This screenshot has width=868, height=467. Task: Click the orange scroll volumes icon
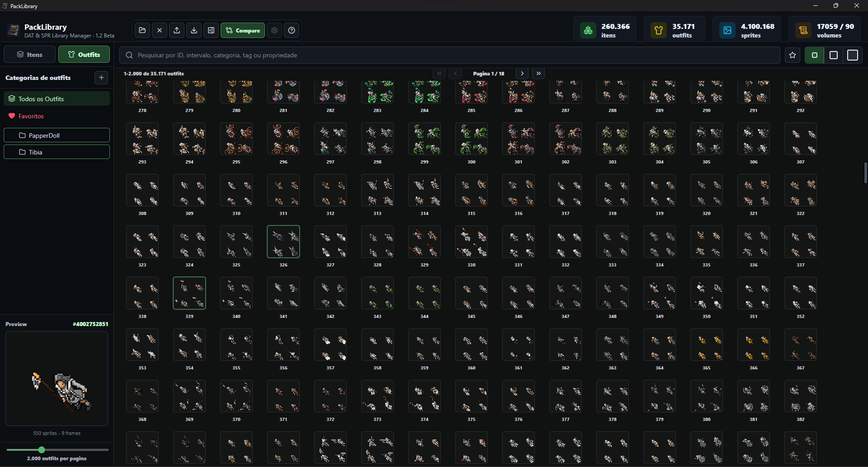tap(803, 30)
